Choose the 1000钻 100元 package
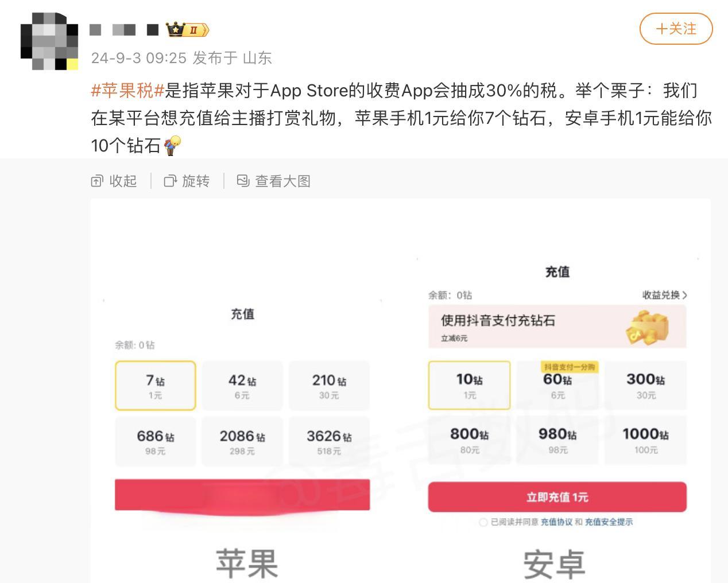This screenshot has height=583, width=728. point(645,440)
